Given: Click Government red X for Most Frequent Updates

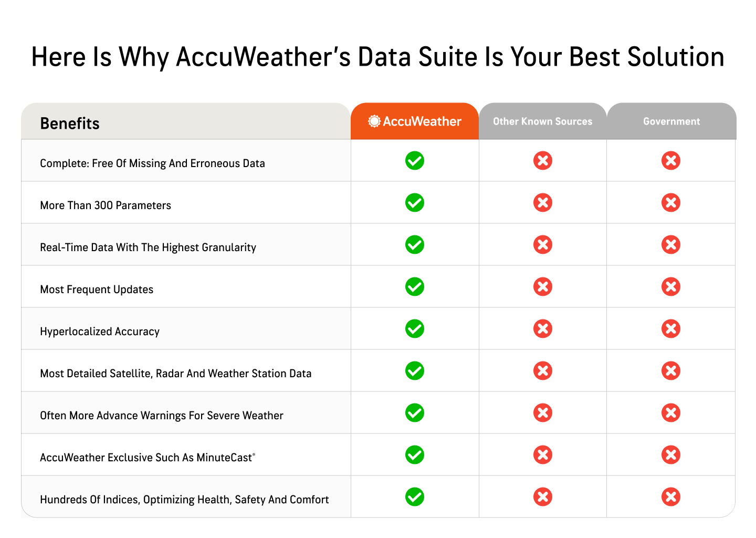Looking at the screenshot, I should tap(671, 287).
